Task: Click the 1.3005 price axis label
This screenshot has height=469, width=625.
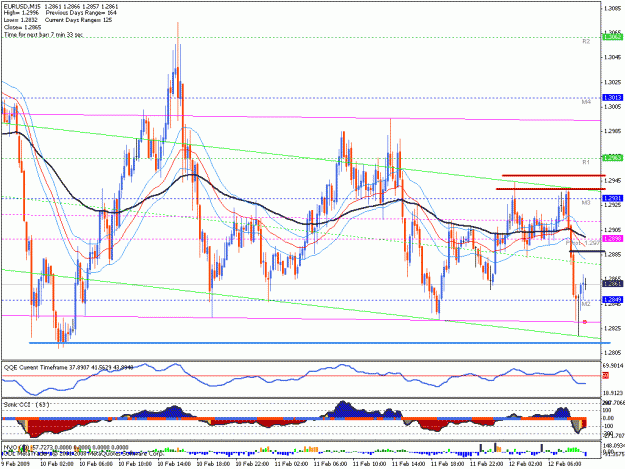Action: pyautogui.click(x=613, y=107)
